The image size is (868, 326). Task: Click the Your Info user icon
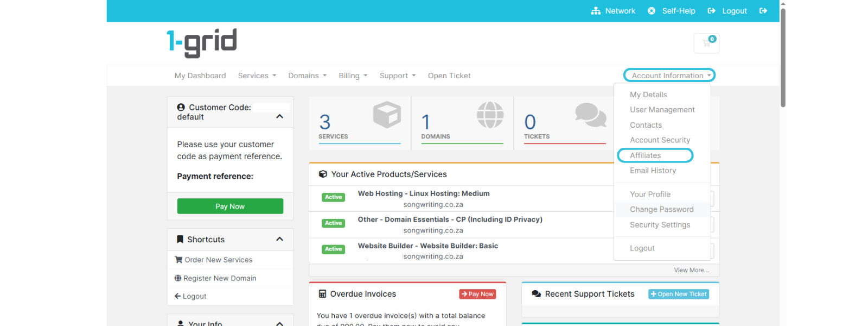[x=181, y=323]
